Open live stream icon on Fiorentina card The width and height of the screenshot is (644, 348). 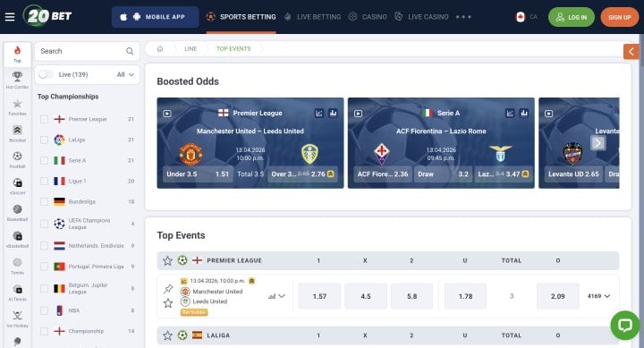tap(358, 114)
